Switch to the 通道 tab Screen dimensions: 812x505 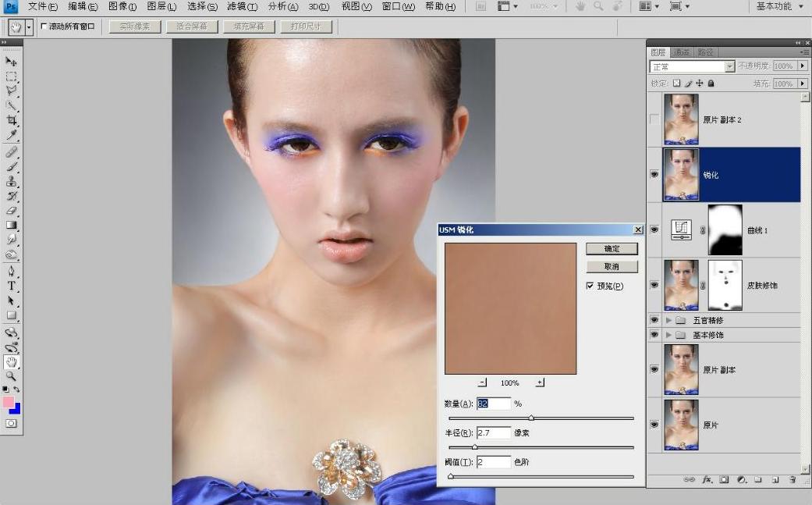(x=682, y=52)
